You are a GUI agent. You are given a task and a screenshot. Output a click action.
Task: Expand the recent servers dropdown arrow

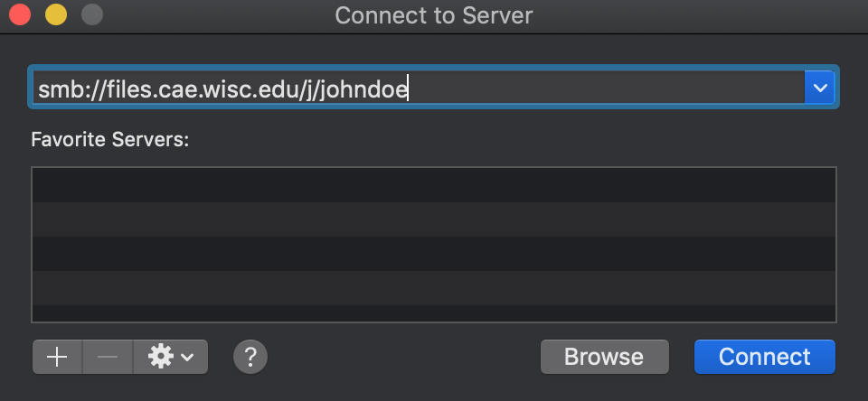pyautogui.click(x=820, y=88)
